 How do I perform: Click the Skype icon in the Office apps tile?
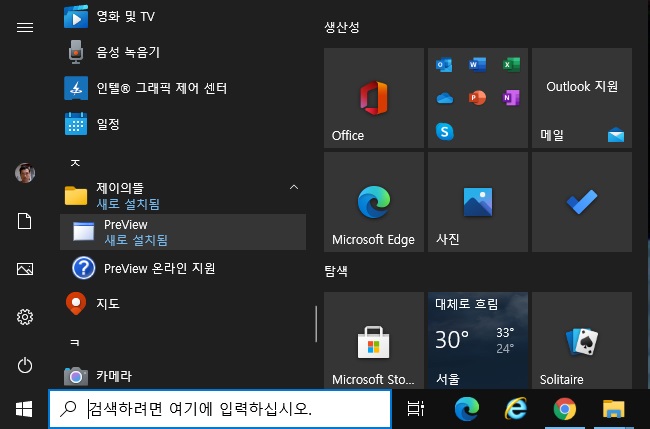tap(445, 131)
